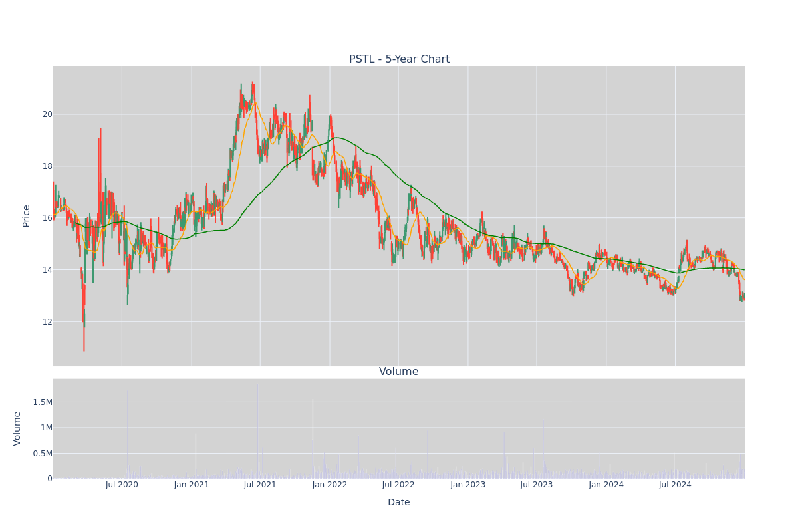Viewport: 798px width, 532px height.
Task: Click the "Jul 2022" date tick label
Action: [x=398, y=485]
